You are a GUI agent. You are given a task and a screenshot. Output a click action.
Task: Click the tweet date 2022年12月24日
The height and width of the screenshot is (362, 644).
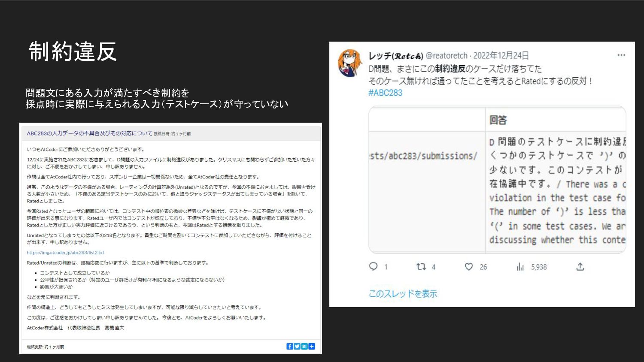click(x=501, y=56)
